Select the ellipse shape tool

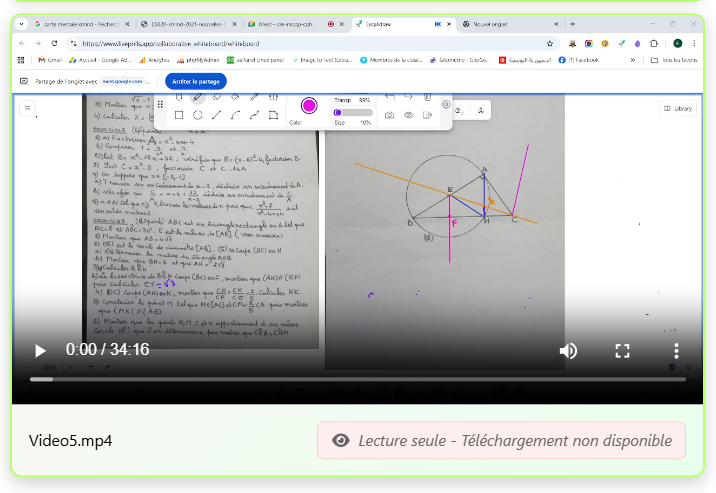click(x=198, y=115)
